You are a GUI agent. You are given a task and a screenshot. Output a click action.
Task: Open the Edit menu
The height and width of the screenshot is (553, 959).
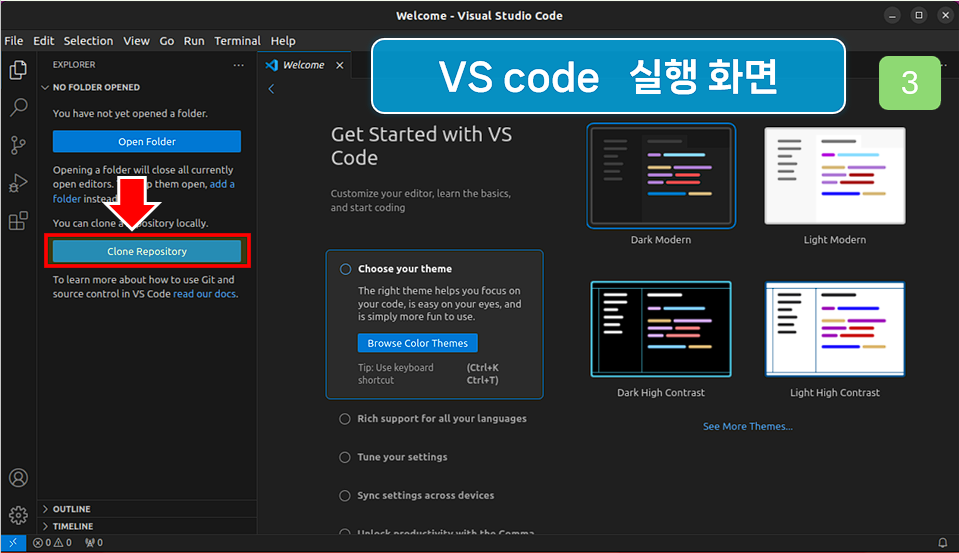[43, 41]
